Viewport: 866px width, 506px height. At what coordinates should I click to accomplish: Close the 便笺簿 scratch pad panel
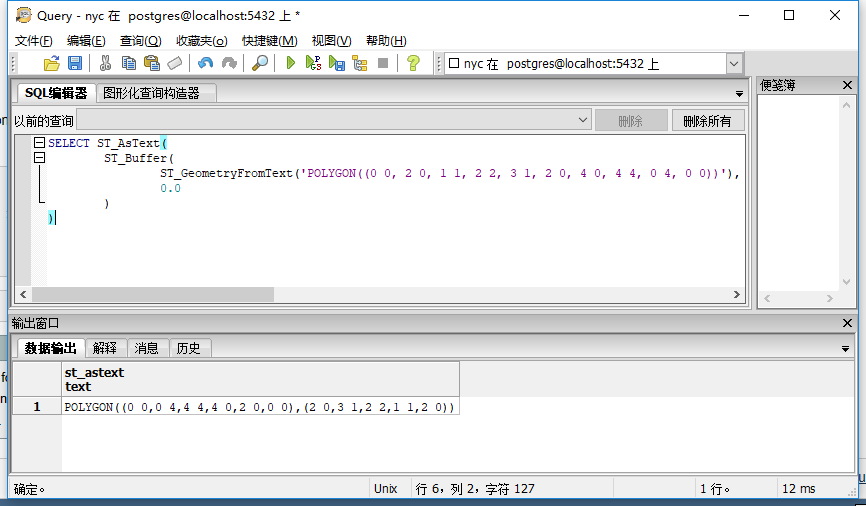point(847,85)
